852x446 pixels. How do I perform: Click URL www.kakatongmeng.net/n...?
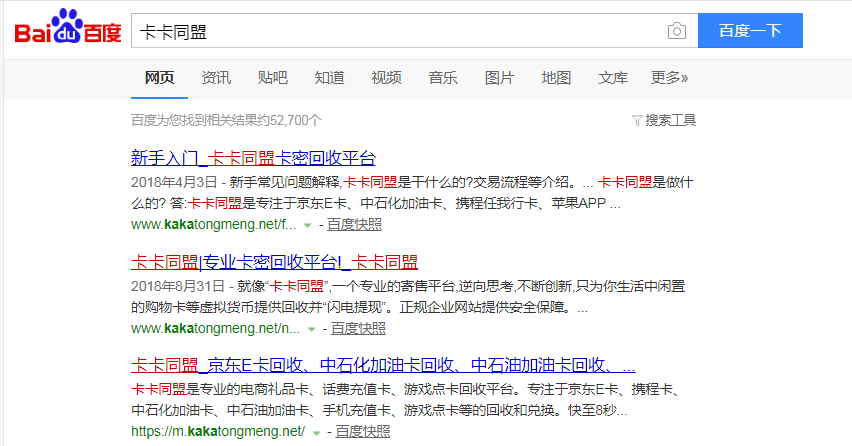click(215, 328)
